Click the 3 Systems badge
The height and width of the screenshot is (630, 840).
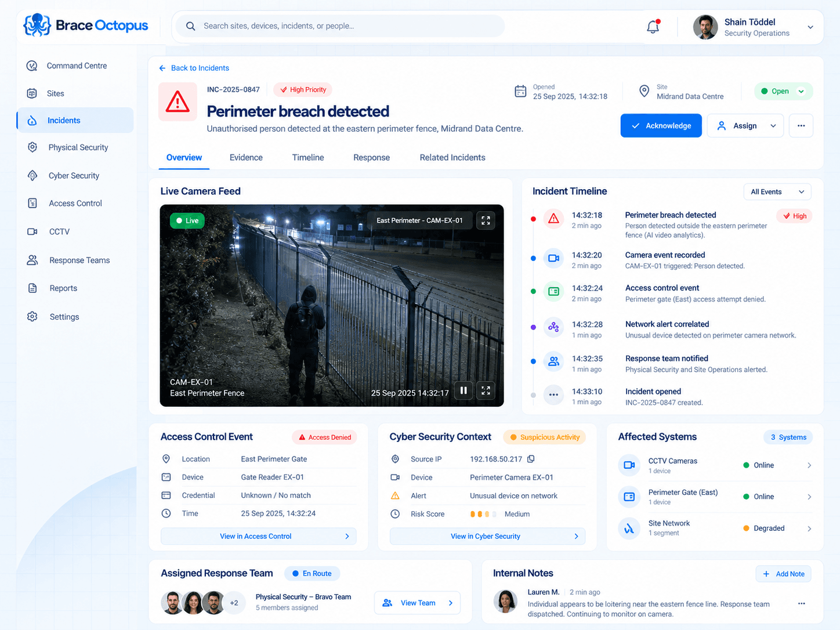[x=788, y=437]
